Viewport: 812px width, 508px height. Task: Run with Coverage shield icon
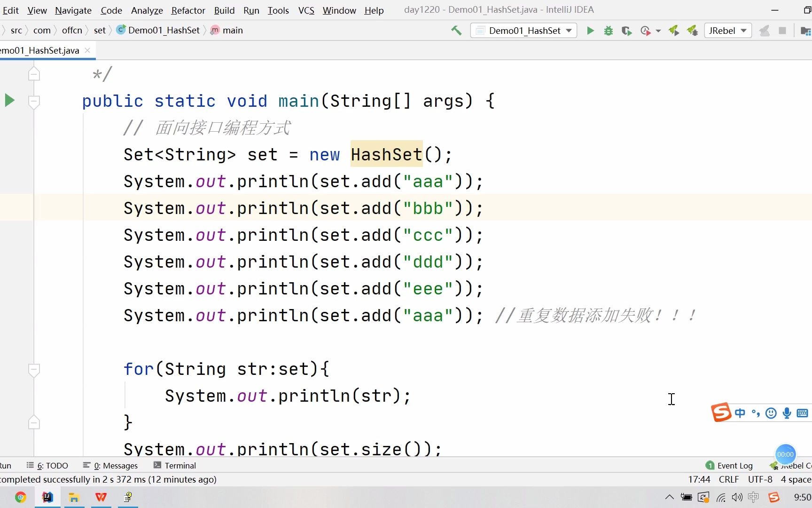click(626, 31)
